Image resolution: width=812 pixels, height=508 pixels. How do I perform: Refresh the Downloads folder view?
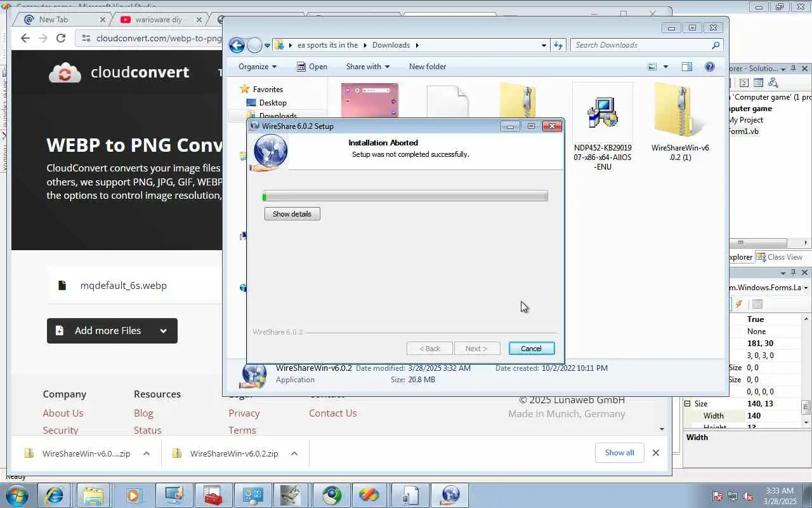558,45
